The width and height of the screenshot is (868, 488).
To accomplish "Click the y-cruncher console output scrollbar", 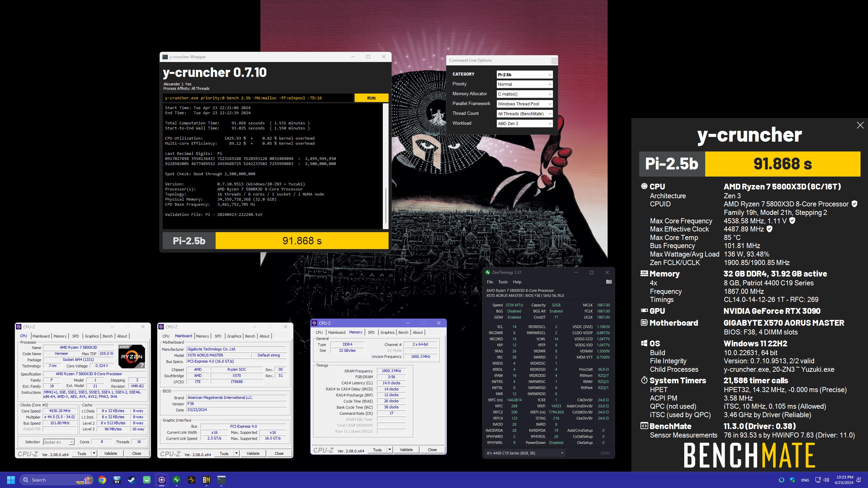I will 386,166.
